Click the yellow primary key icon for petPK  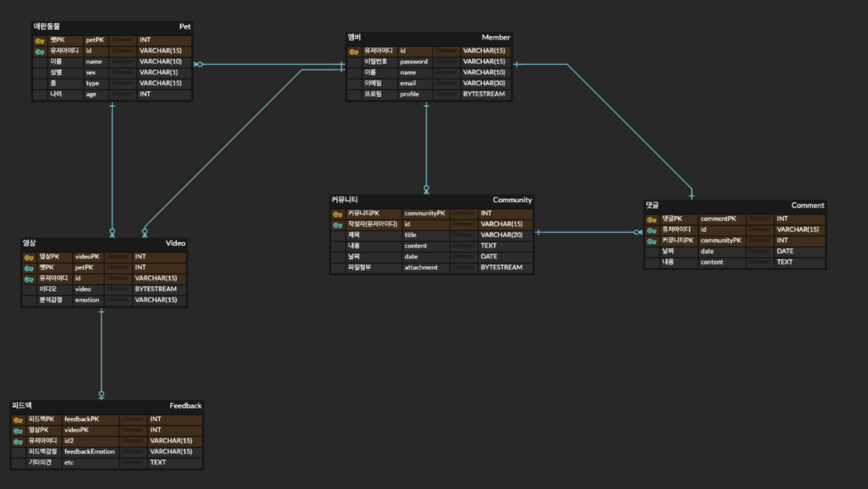click(x=40, y=41)
